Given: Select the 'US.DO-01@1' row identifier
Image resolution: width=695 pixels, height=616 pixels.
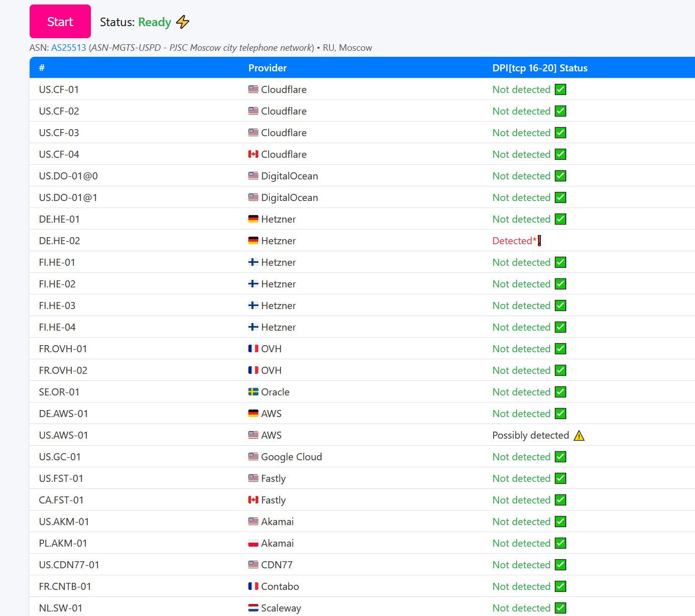Looking at the screenshot, I should [x=68, y=197].
